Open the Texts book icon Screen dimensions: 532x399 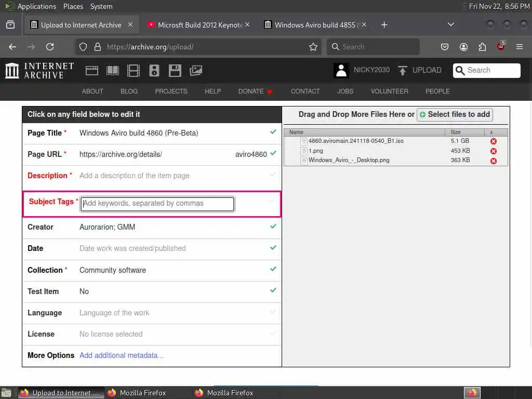pos(113,71)
